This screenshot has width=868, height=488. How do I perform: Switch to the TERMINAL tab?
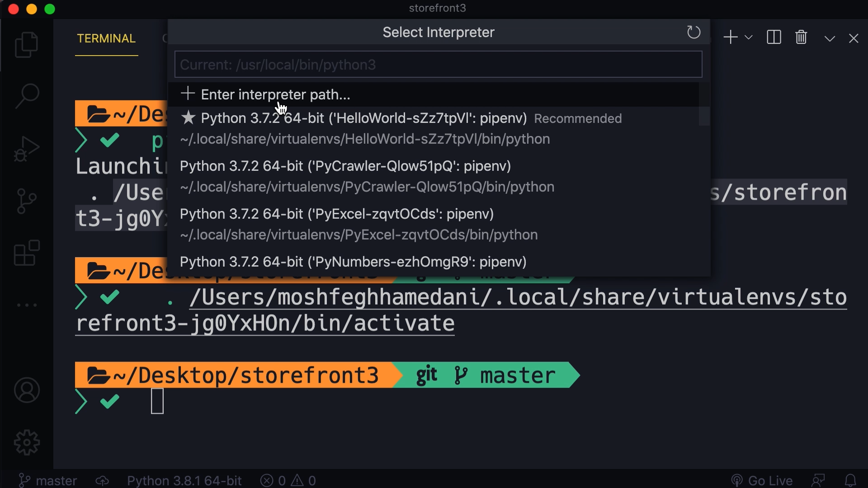(106, 38)
